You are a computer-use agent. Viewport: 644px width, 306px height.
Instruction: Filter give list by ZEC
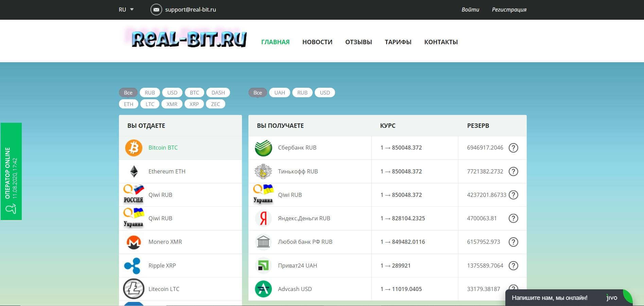(215, 104)
